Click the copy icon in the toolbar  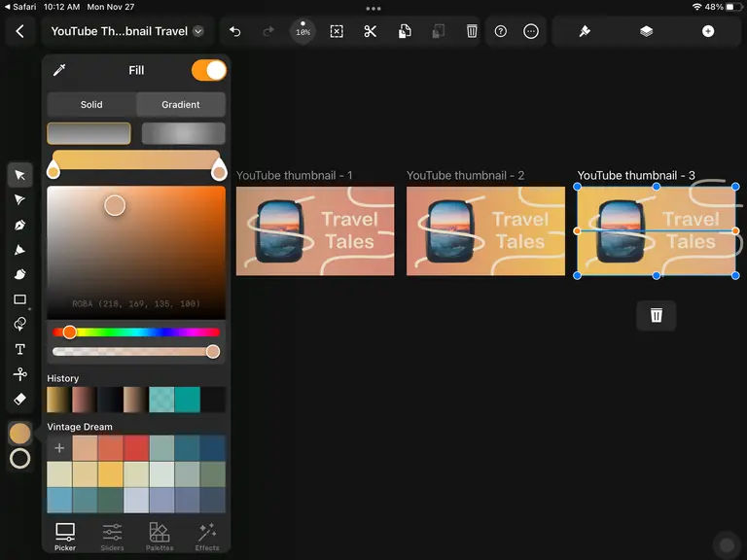(405, 31)
